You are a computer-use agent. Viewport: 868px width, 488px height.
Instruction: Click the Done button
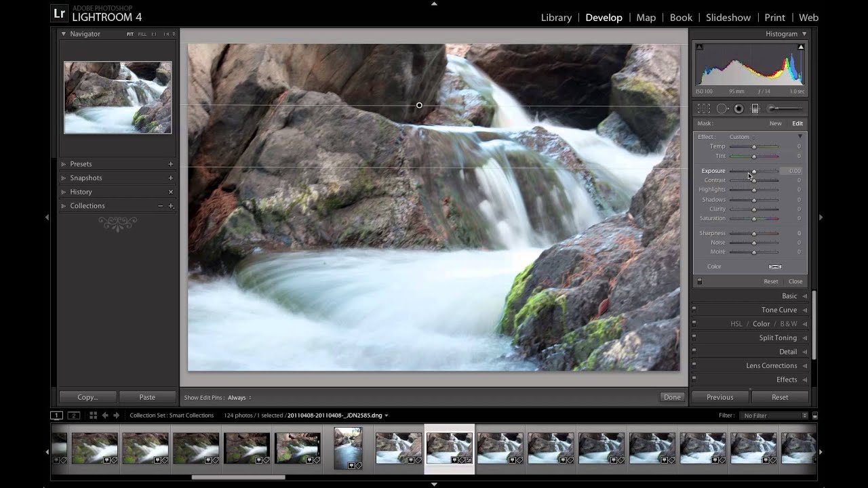point(672,397)
